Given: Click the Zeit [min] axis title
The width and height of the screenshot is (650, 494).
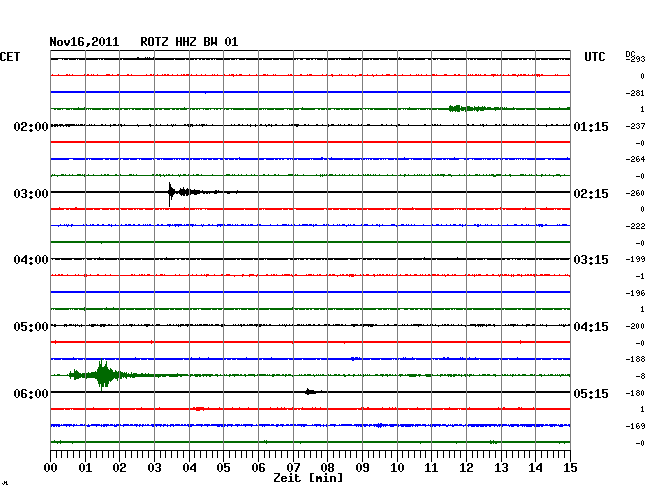Looking at the screenshot, I should [308, 478].
